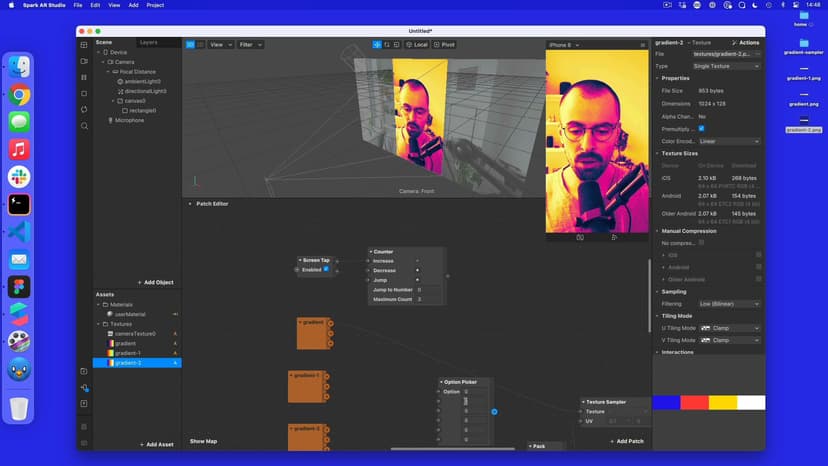
Task: Open Slack from the Dock
Action: tap(19, 177)
